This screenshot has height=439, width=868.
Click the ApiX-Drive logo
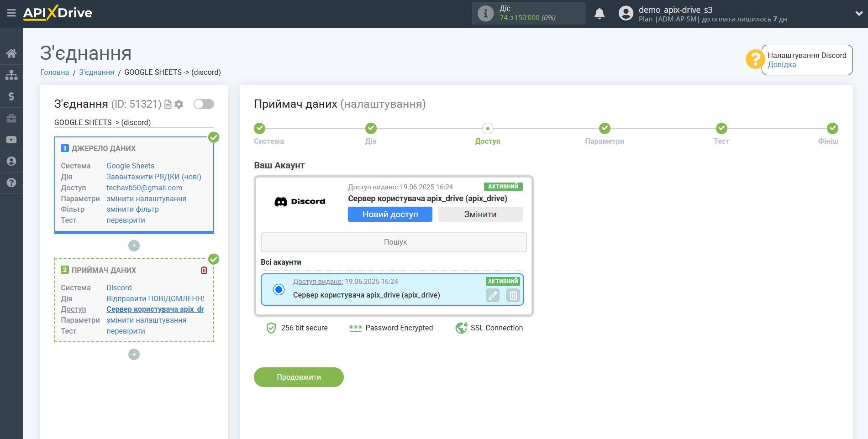[x=58, y=13]
